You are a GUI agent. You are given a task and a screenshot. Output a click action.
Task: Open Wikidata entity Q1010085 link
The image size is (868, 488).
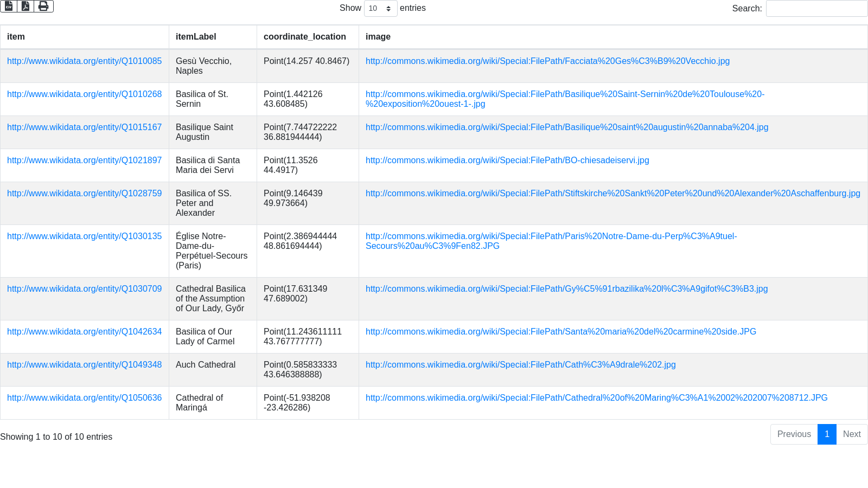[x=84, y=61]
